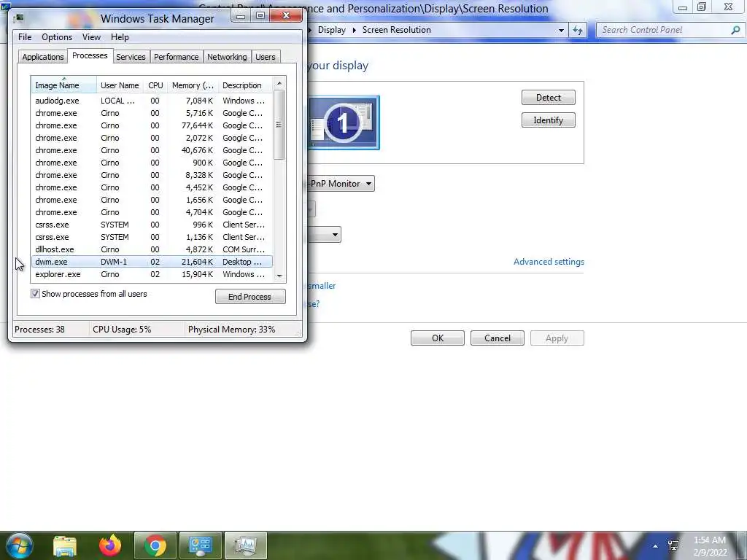Open Advanced settings link
This screenshot has height=560, width=747.
(549, 262)
